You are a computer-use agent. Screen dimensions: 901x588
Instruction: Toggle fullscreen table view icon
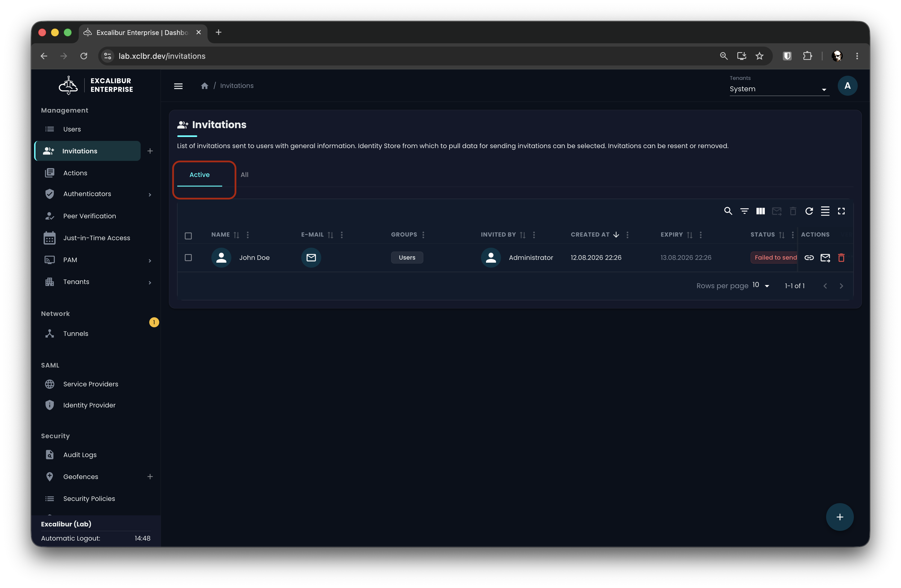841,211
